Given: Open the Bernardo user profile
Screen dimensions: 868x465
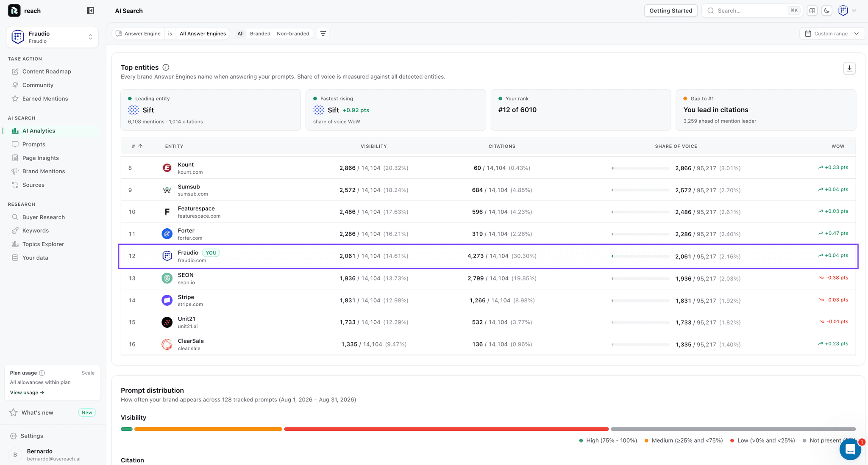Looking at the screenshot, I should (53, 454).
